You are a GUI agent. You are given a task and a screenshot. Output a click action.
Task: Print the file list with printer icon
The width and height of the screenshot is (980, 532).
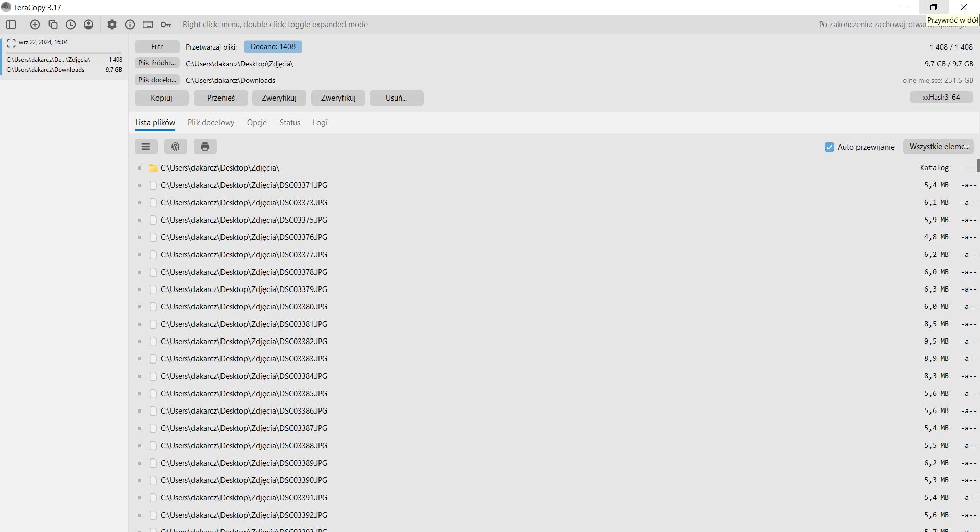pyautogui.click(x=205, y=147)
